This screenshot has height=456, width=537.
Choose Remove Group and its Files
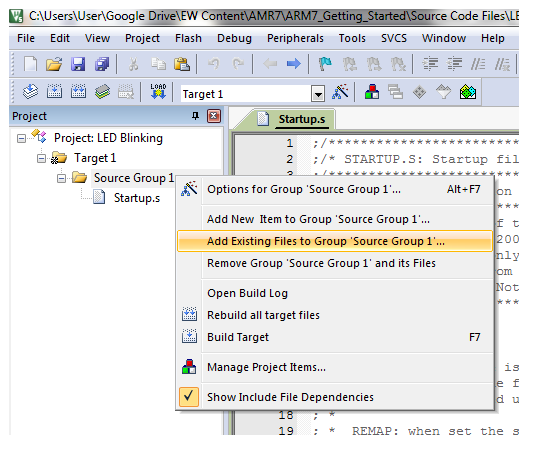(x=335, y=263)
